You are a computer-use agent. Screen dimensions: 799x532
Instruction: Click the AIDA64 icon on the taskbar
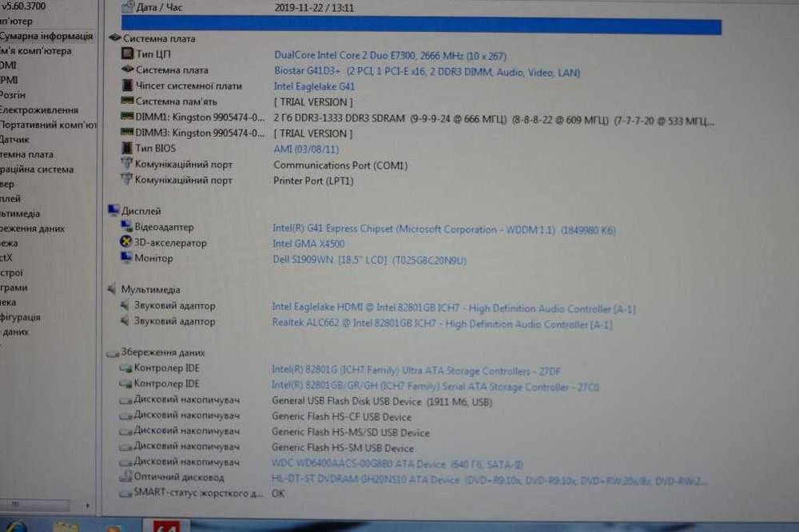(167, 526)
